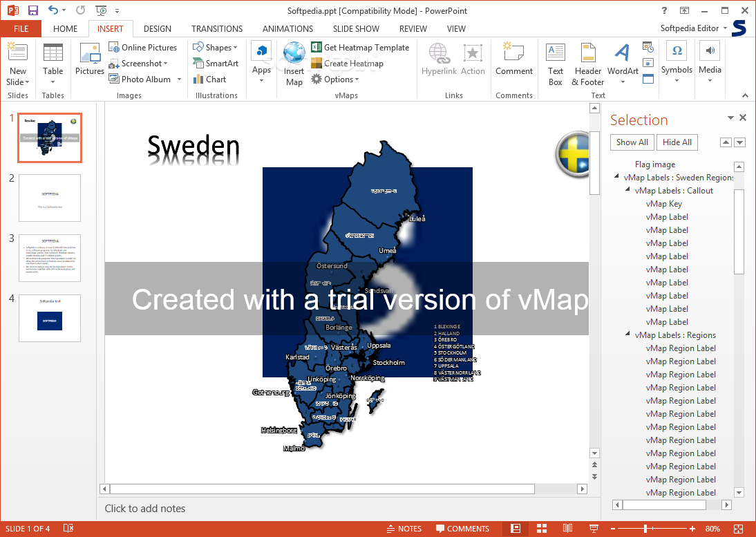Image resolution: width=756 pixels, height=537 pixels.
Task: Select slide 2 thumbnail
Action: click(50, 198)
